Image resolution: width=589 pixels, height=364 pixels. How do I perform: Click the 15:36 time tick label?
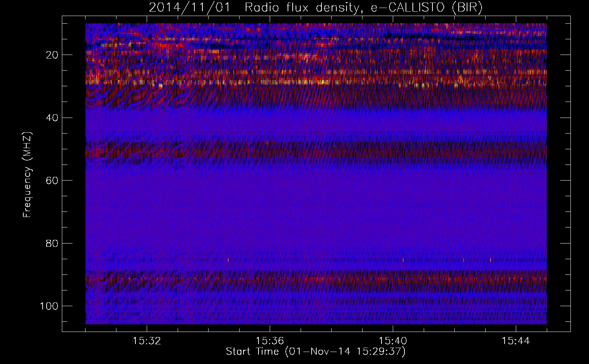coord(270,341)
